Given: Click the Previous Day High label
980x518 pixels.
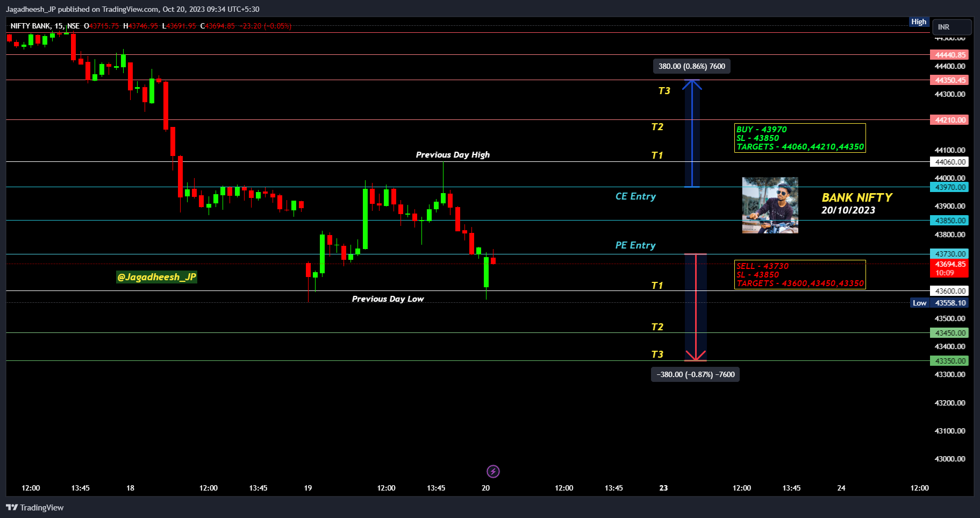Looking at the screenshot, I should 453,155.
